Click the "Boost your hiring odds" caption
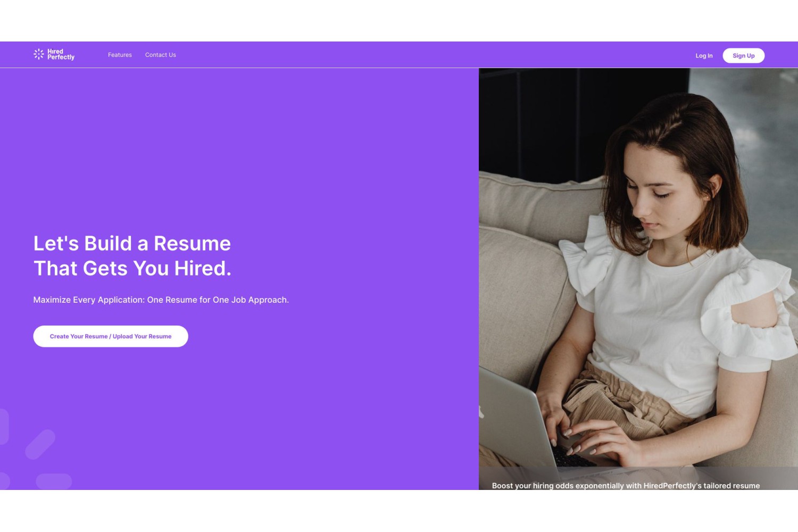This screenshot has height=532, width=798. [x=626, y=486]
